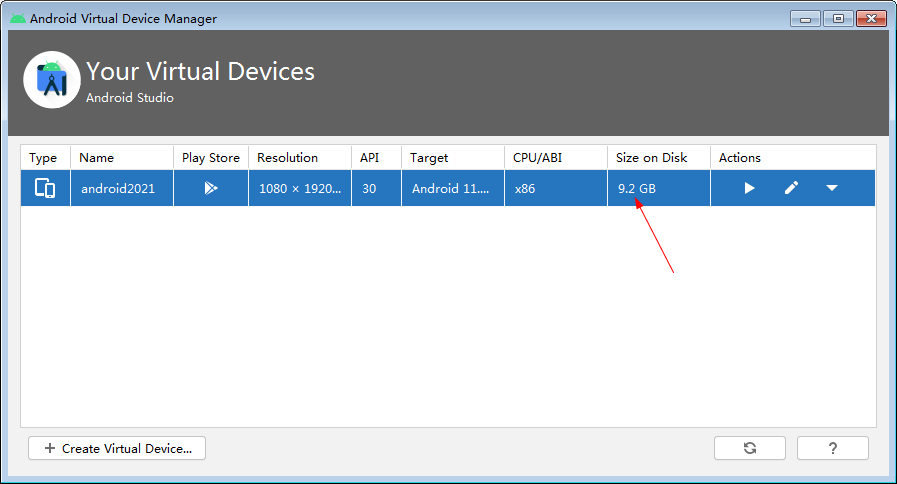
Task: Select the android2021 device name cell
Action: 122,188
